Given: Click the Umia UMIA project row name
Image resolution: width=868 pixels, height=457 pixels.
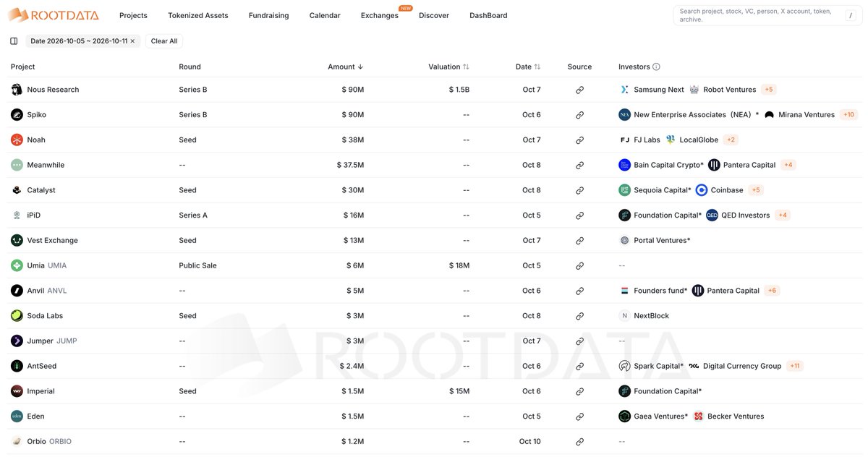Looking at the screenshot, I should [46, 265].
